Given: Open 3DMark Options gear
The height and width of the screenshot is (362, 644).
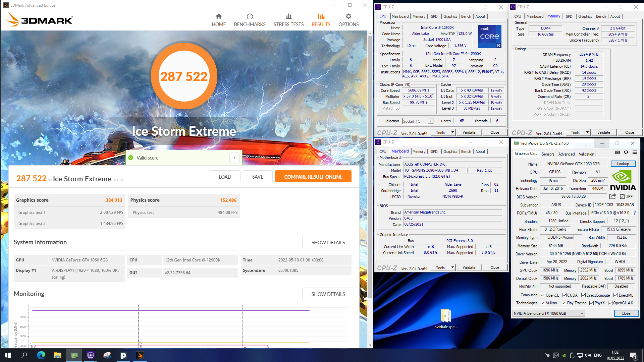Looking at the screenshot, I should tap(348, 20).
